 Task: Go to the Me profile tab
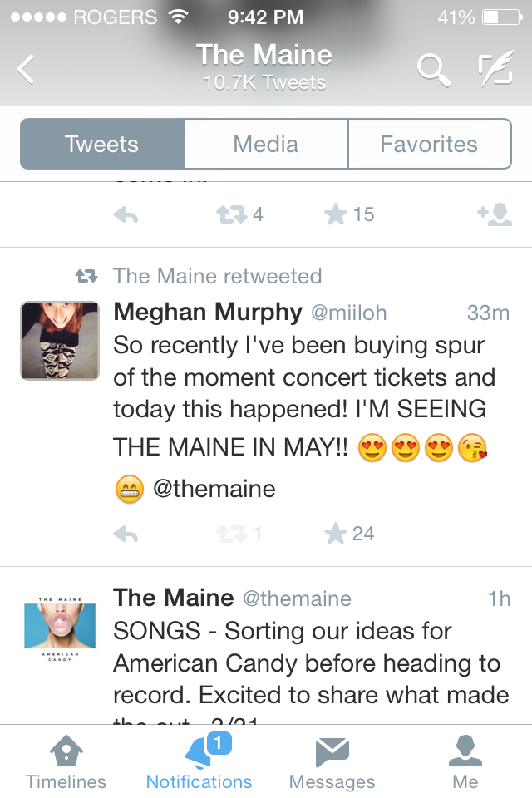465,763
